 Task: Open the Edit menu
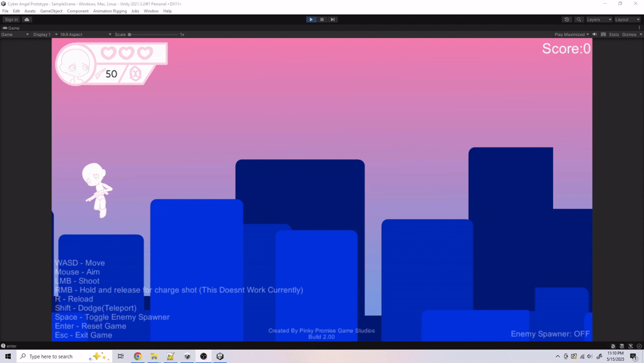click(x=17, y=11)
